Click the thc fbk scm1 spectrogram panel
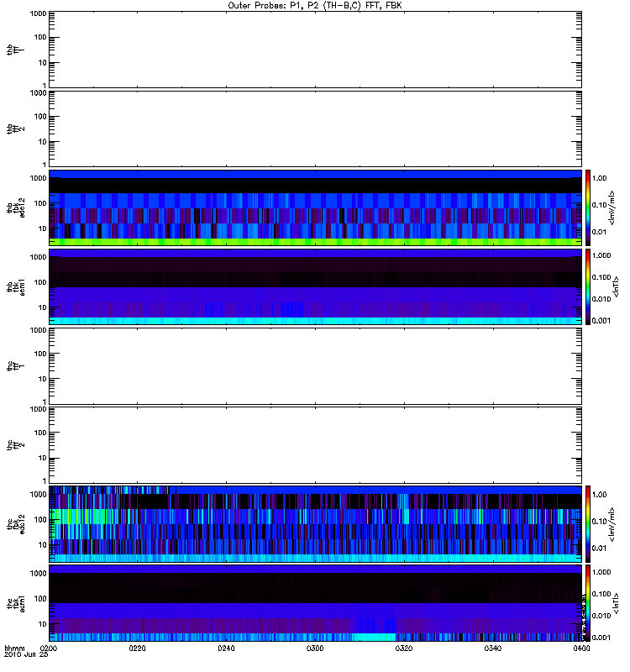Viewport: 630px width, 672px height. [315, 603]
